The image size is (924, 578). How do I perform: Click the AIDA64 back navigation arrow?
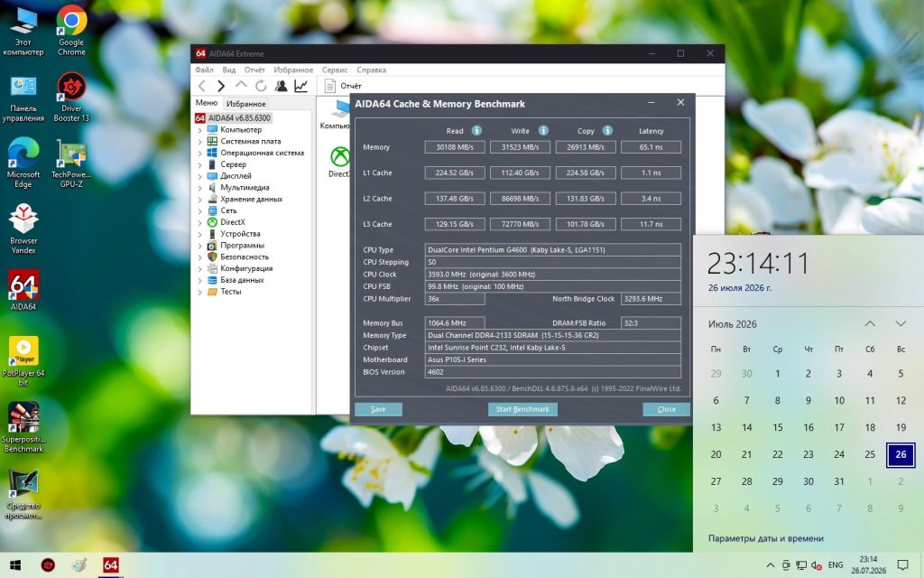click(202, 86)
